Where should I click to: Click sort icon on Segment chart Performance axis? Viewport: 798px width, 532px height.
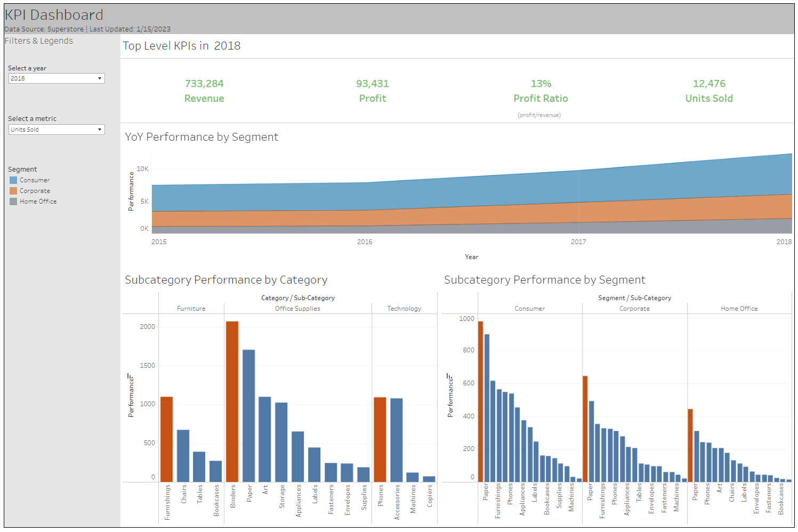point(449,376)
